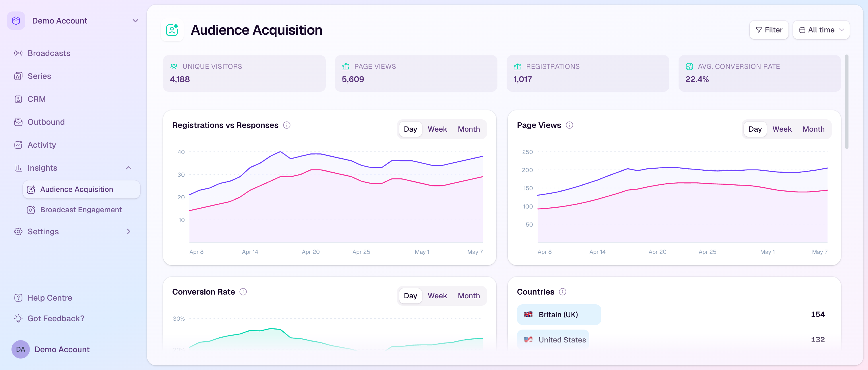Click the Demo Account cube logo icon
The height and width of the screenshot is (370, 868).
tap(16, 21)
